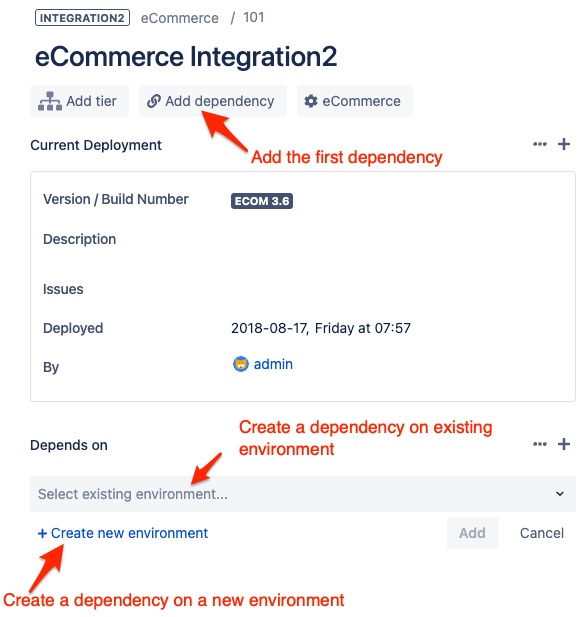
Task: Open the Select existing environment field
Action: pos(303,494)
